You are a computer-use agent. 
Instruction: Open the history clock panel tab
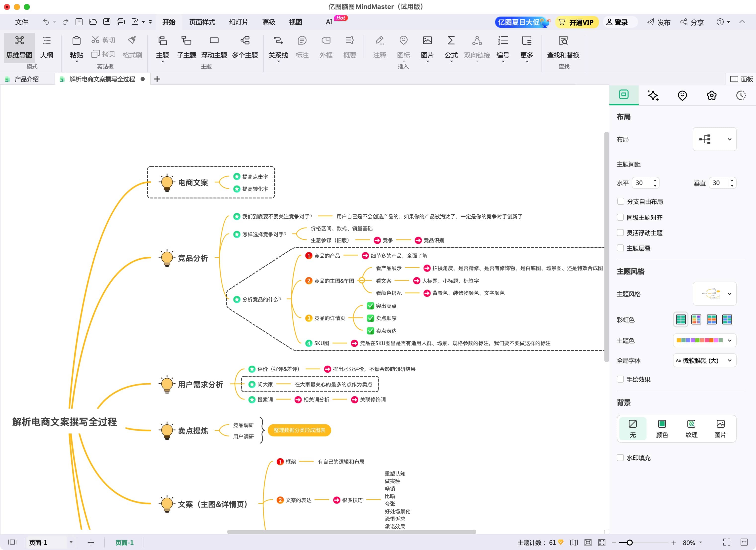(x=741, y=95)
